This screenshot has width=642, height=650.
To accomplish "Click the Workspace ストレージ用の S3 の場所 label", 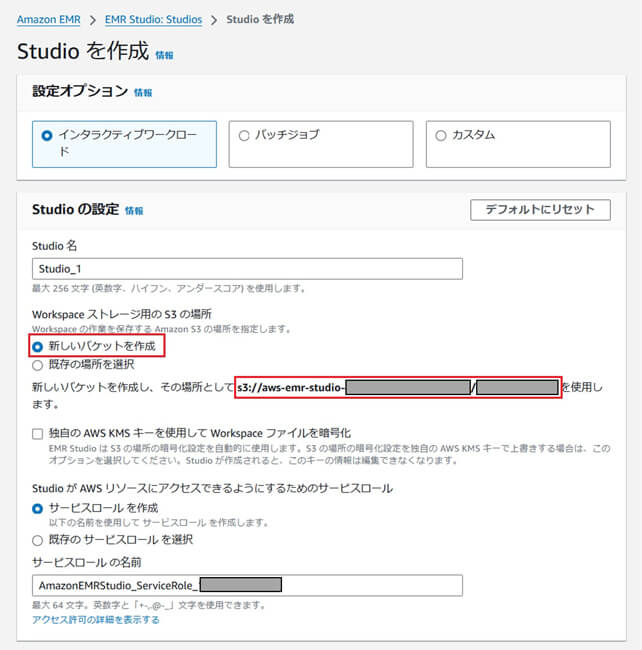I will (122, 314).
